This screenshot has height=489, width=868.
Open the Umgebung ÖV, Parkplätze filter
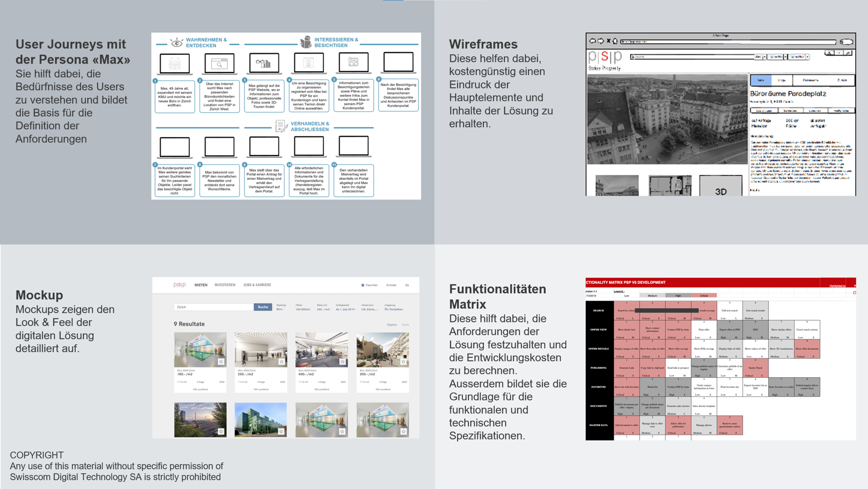tap(394, 308)
